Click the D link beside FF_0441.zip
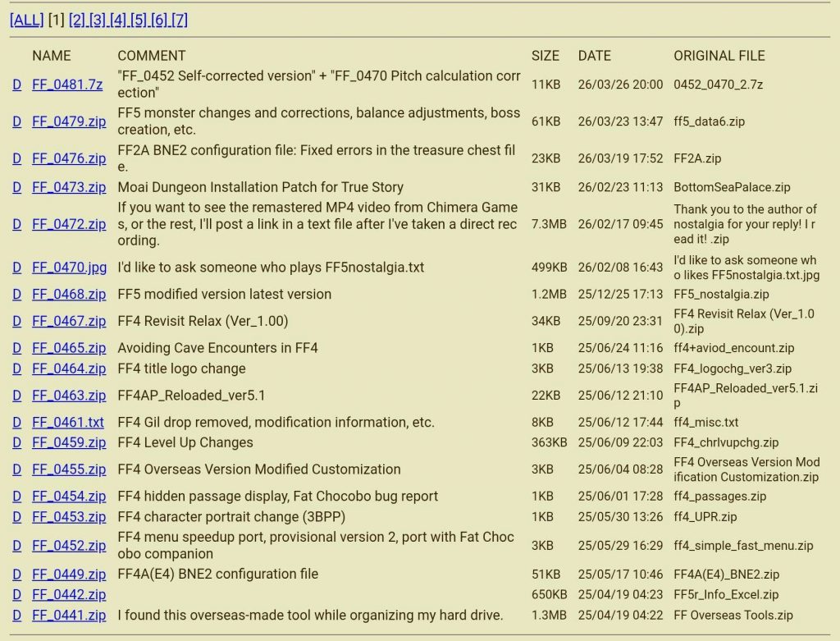 [x=16, y=615]
